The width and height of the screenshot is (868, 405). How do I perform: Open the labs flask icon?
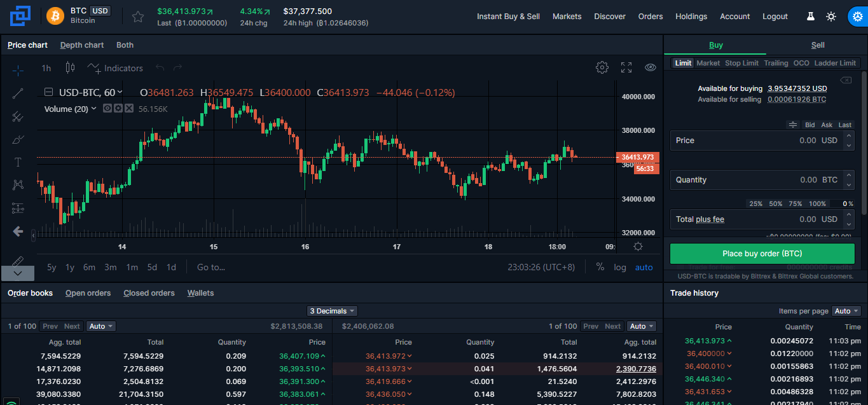tap(810, 17)
